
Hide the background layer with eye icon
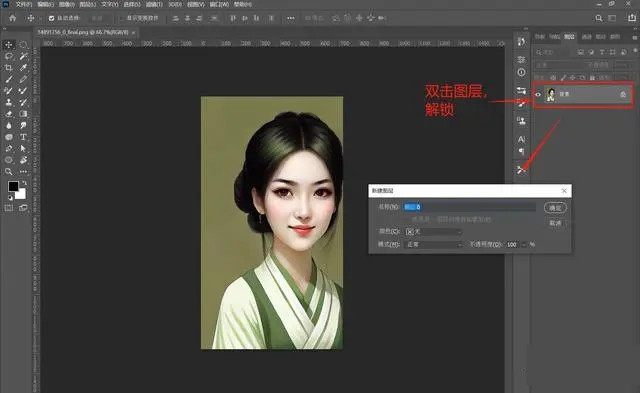[538, 94]
